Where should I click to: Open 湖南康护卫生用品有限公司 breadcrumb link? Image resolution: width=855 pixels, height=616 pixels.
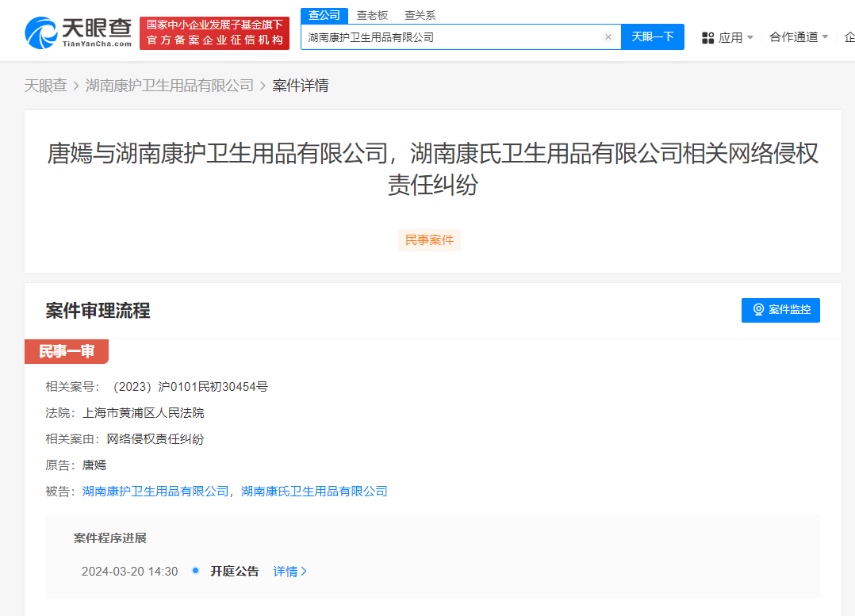click(x=170, y=86)
